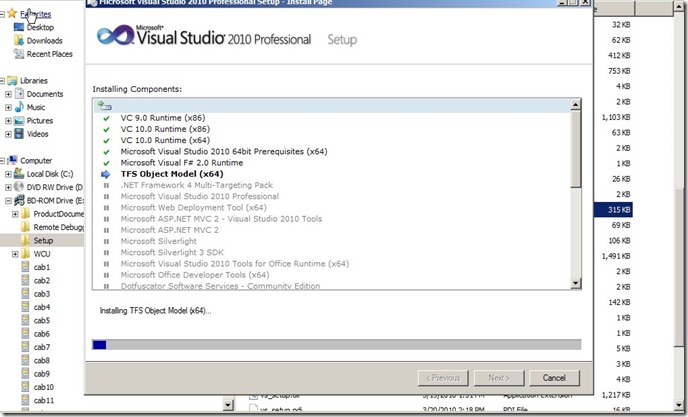Click the Cancel button in setup
This screenshot has height=417, width=688.
click(554, 378)
